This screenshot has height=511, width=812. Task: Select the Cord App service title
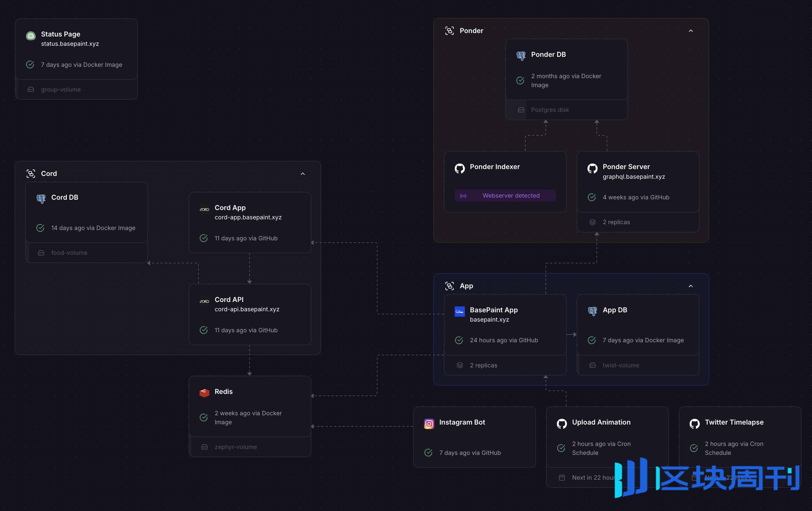[230, 208]
